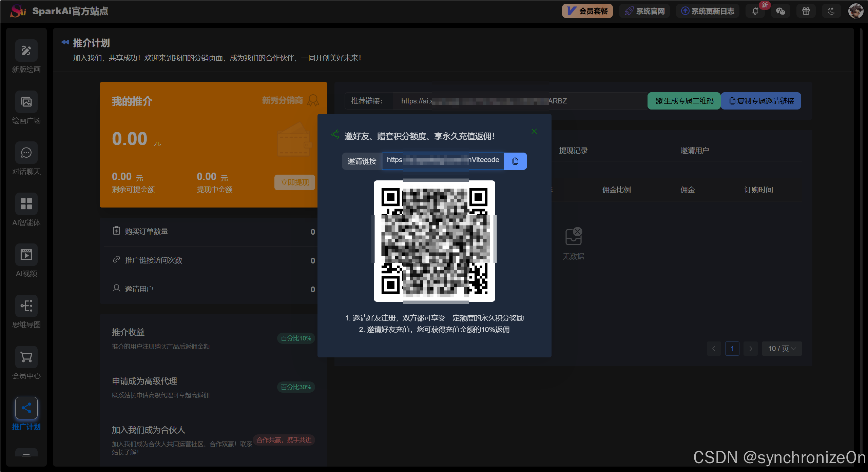The height and width of the screenshot is (472, 868).
Task: Click the WeChat icon in header
Action: click(780, 11)
